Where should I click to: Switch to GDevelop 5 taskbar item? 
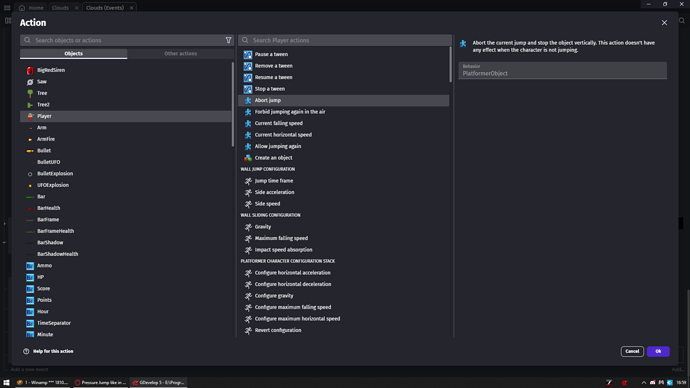(x=158, y=383)
